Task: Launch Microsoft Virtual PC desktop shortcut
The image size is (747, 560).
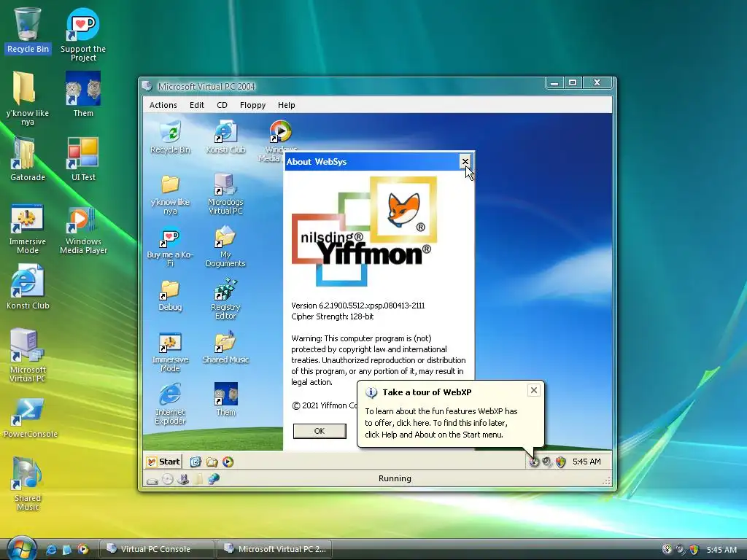Action: click(x=28, y=355)
